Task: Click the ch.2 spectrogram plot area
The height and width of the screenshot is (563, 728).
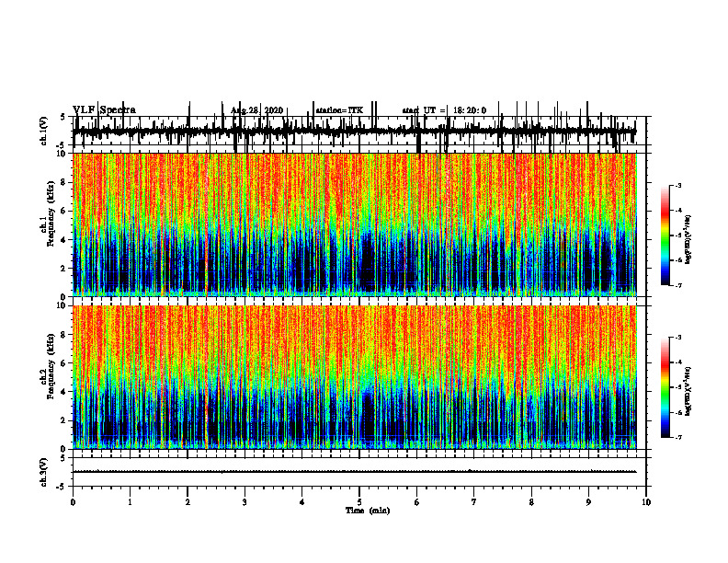Action: [x=354, y=377]
